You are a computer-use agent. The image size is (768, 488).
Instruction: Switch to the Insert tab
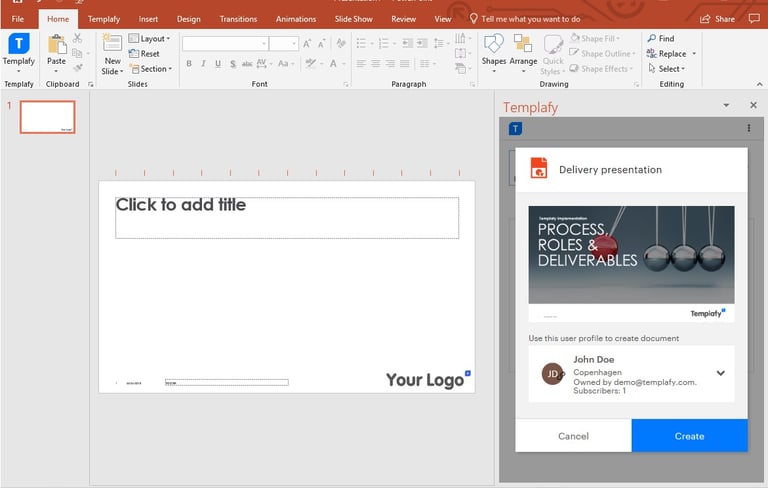click(x=148, y=19)
